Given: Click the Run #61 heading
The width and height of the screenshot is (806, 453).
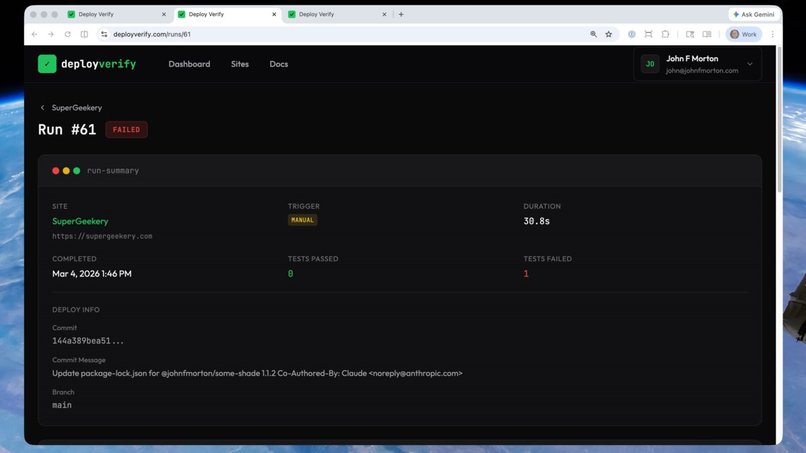Looking at the screenshot, I should click(x=67, y=130).
